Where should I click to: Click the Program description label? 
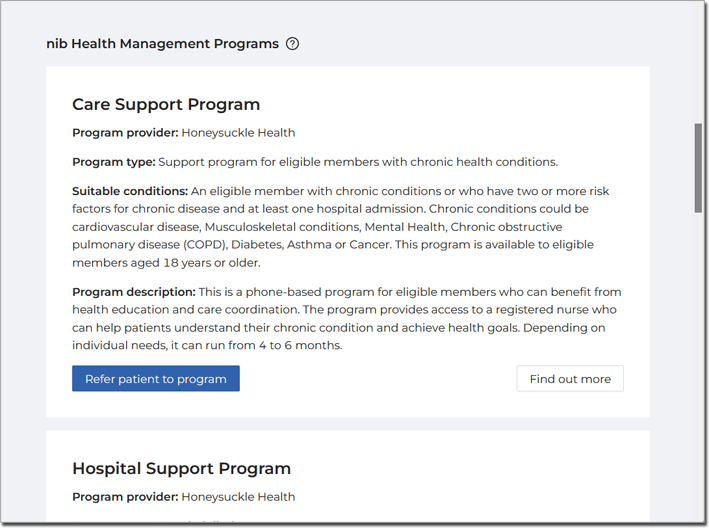[x=134, y=292]
